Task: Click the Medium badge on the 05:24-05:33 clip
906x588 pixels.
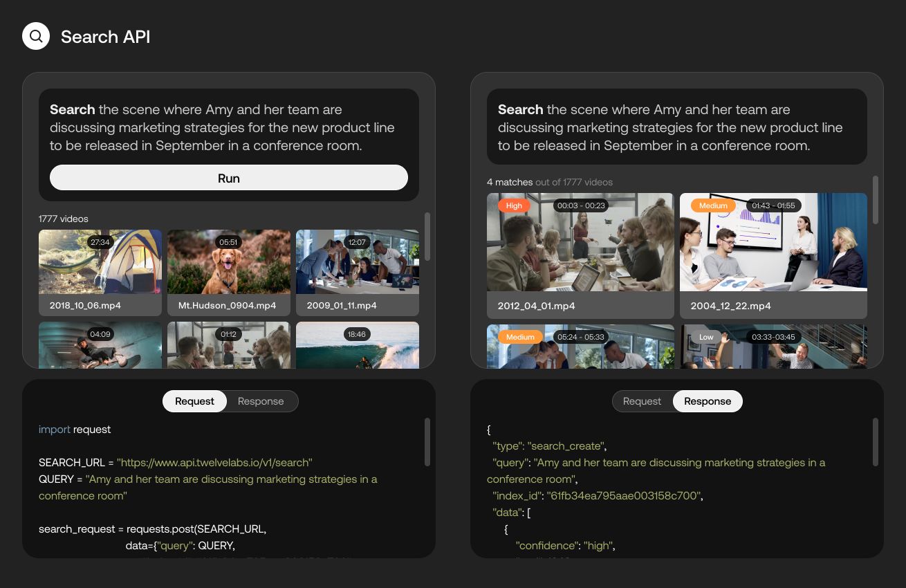Action: (521, 337)
